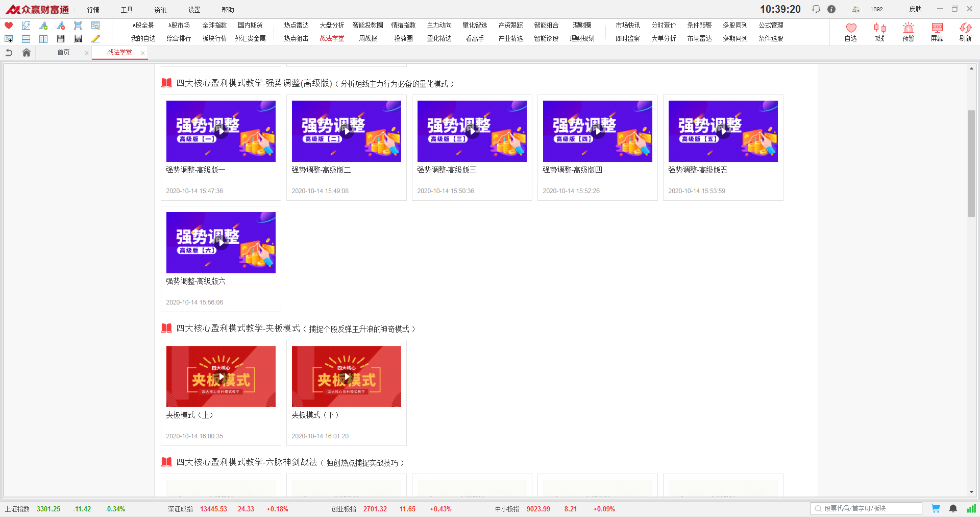Play the 强势调整-高级版五 video
Image resolution: width=980 pixels, height=517 pixels.
point(723,131)
